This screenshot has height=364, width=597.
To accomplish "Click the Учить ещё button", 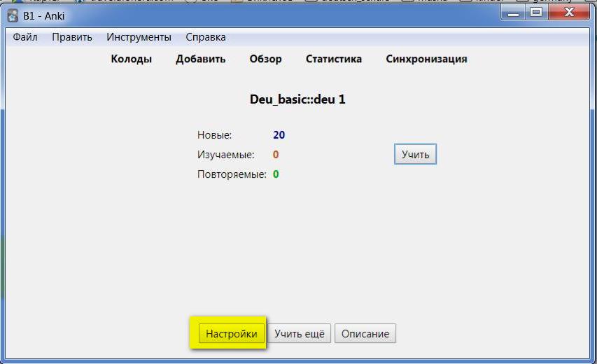I will pyautogui.click(x=300, y=333).
